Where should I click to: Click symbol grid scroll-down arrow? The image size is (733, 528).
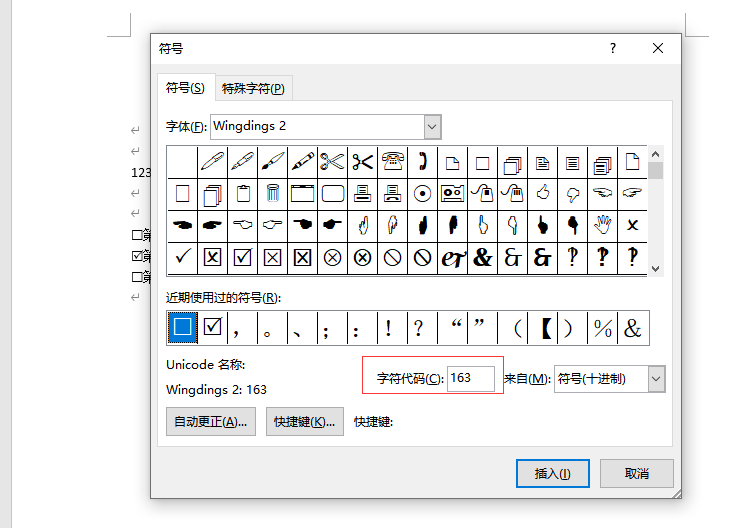656,268
